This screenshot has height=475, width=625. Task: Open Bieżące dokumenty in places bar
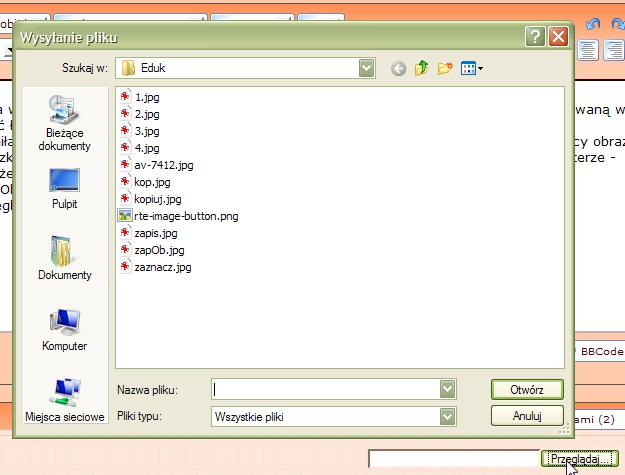64,122
